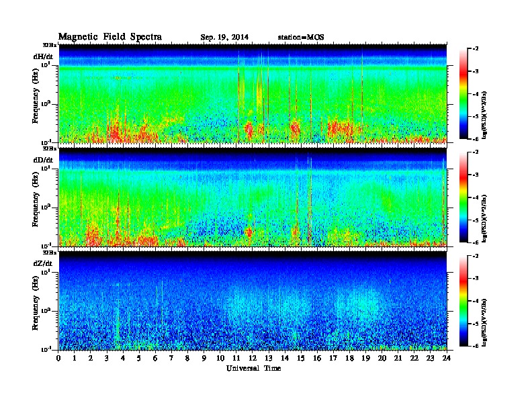Click the date "Sep. 19, 2014"

click(224, 38)
